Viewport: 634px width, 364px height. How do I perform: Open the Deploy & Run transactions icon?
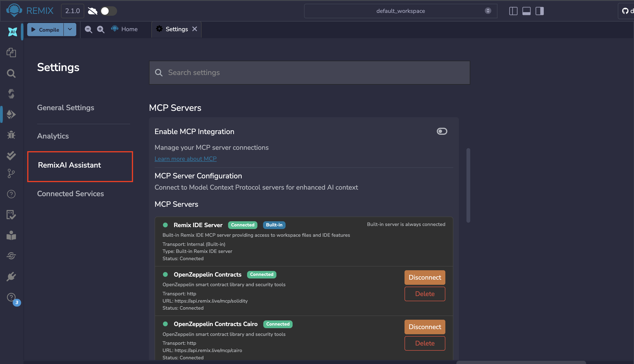[11, 115]
